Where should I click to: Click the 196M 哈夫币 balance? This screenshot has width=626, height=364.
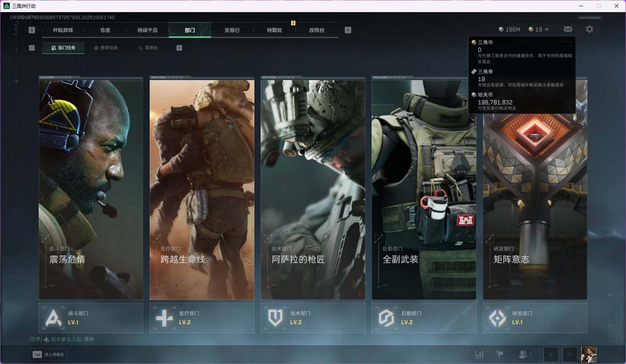pyautogui.click(x=510, y=29)
